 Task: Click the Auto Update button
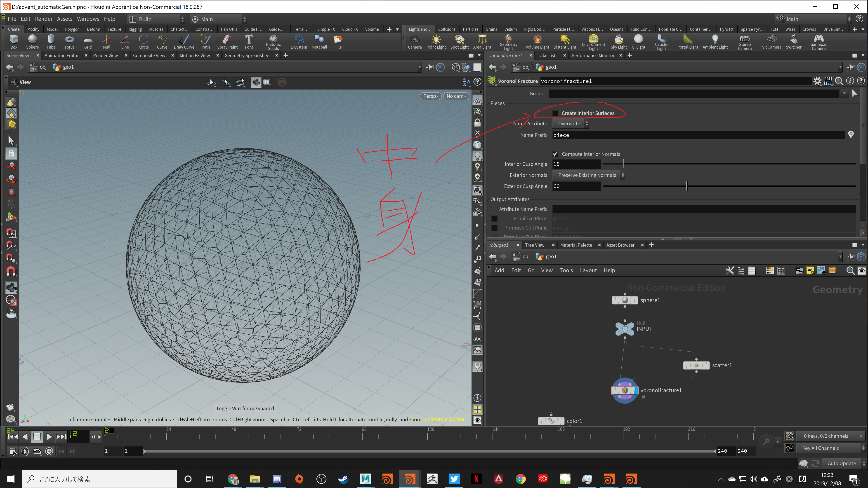click(841, 463)
